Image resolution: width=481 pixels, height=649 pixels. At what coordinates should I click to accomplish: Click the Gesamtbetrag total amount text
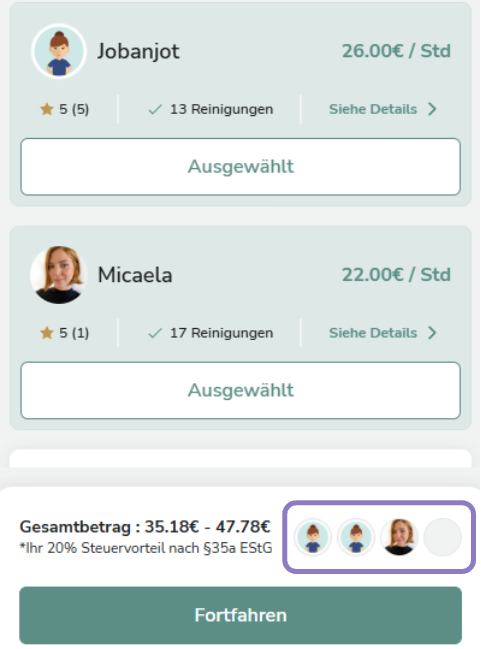145,527
